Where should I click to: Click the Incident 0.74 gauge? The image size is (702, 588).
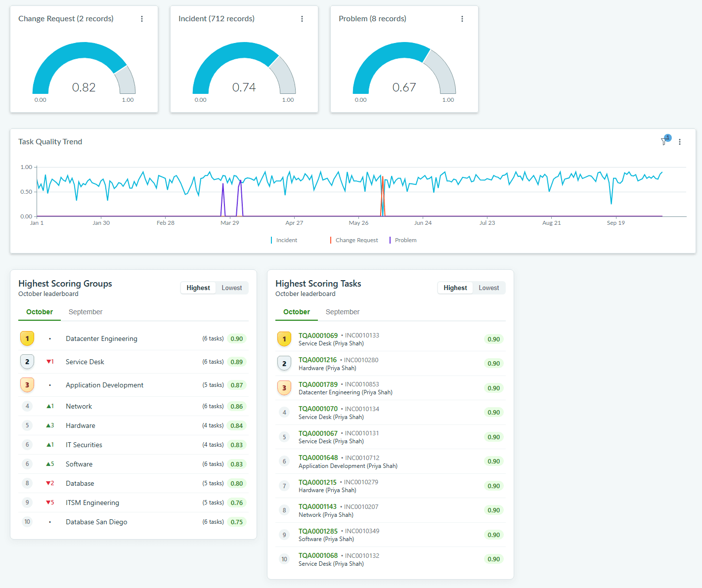[x=244, y=68]
